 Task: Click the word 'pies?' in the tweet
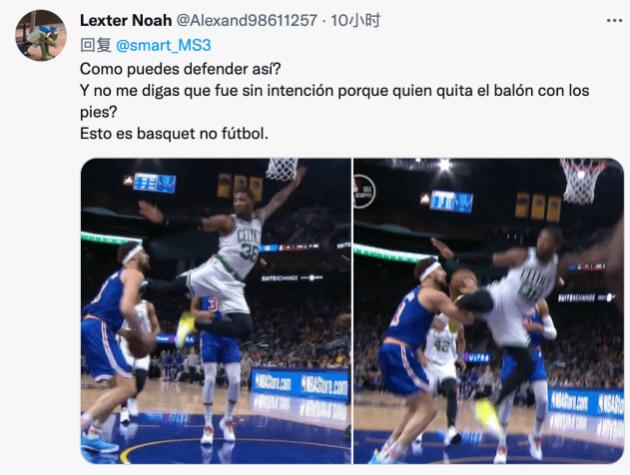[x=98, y=112]
